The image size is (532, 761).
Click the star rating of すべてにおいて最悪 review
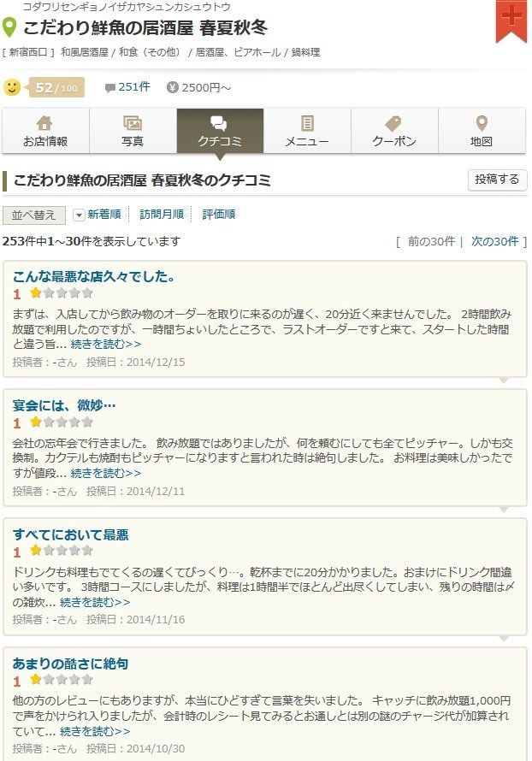(x=62, y=551)
